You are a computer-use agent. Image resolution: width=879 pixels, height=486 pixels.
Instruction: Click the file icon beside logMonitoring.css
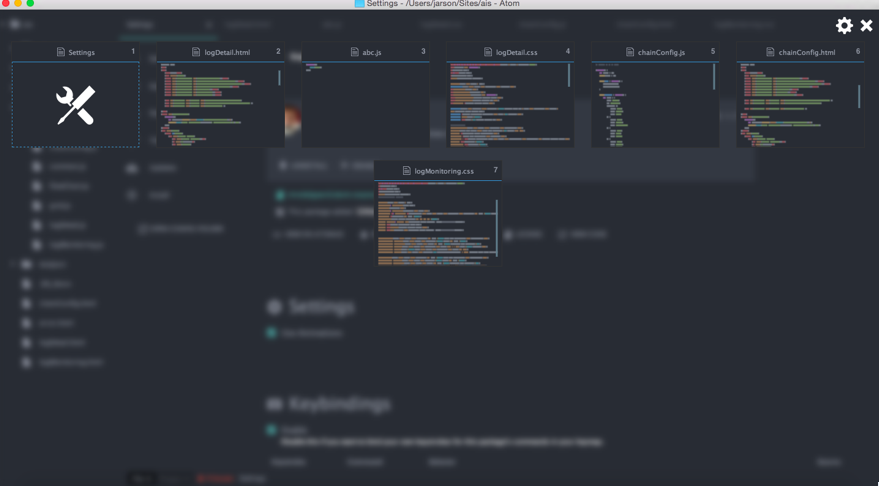406,171
